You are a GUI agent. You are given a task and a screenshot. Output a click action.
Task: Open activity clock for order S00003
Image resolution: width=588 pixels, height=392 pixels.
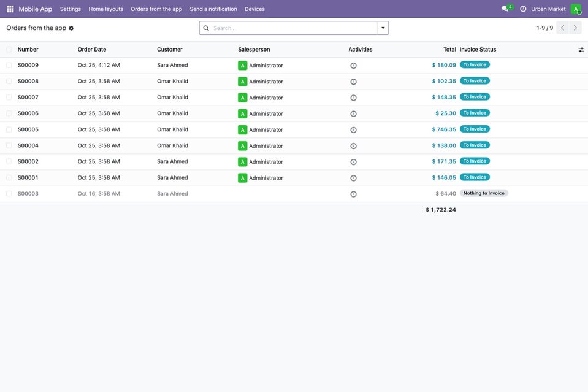(353, 194)
